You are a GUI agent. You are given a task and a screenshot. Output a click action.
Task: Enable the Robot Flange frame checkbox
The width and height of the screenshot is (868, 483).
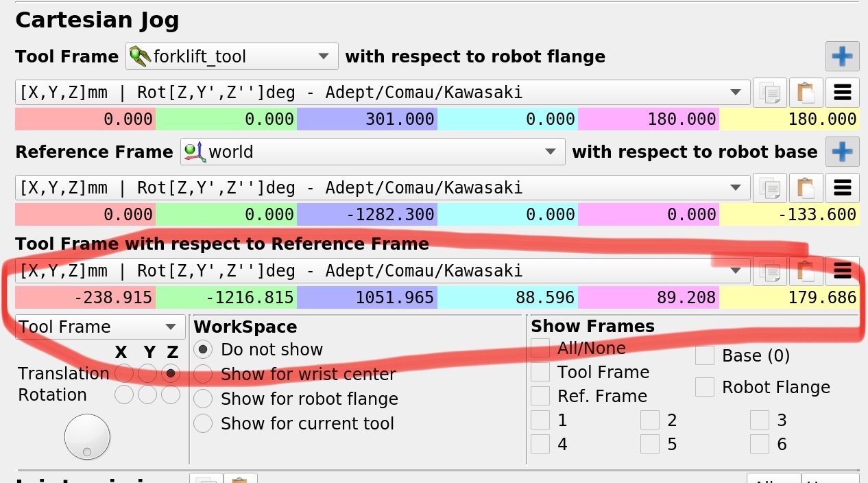tap(705, 387)
